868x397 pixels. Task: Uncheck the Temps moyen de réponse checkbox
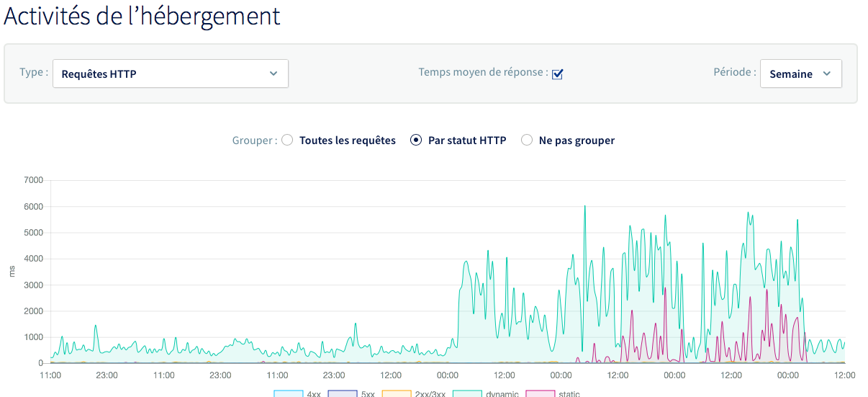tap(557, 74)
